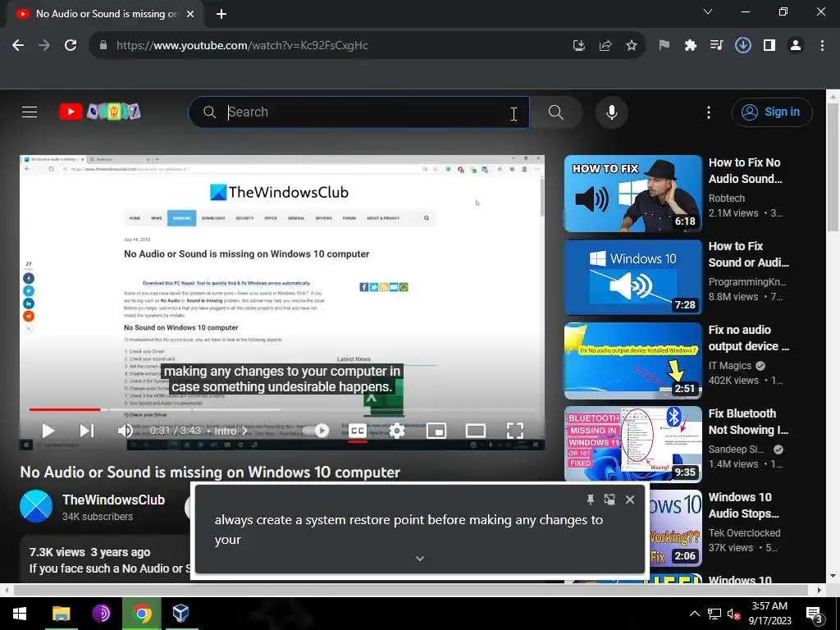Click the install/download page icon in address bar
Screen dimensions: 840x630
[x=578, y=46]
